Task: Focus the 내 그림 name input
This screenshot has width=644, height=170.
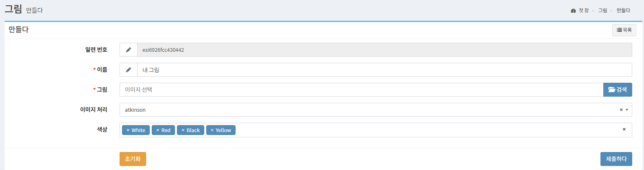Action: 384,70
